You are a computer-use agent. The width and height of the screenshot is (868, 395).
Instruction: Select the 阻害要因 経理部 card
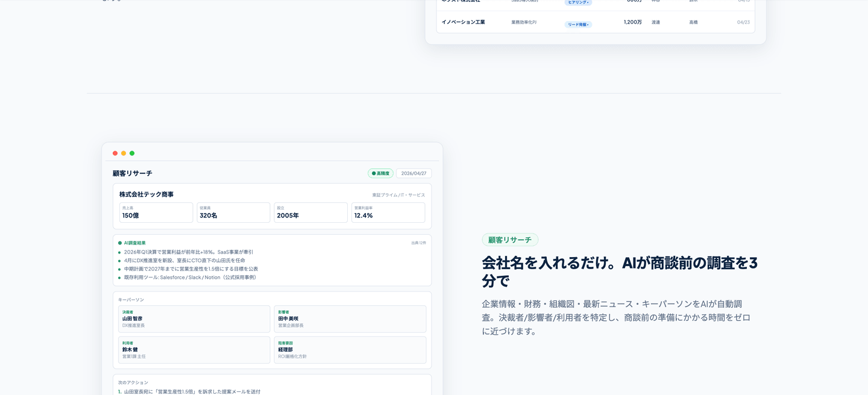(x=350, y=350)
